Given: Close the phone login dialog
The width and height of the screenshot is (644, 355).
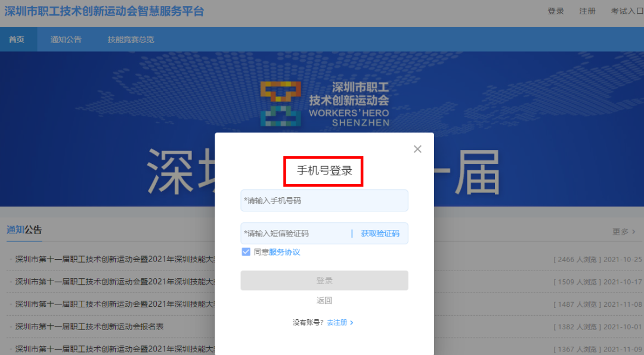Looking at the screenshot, I should tap(417, 149).
